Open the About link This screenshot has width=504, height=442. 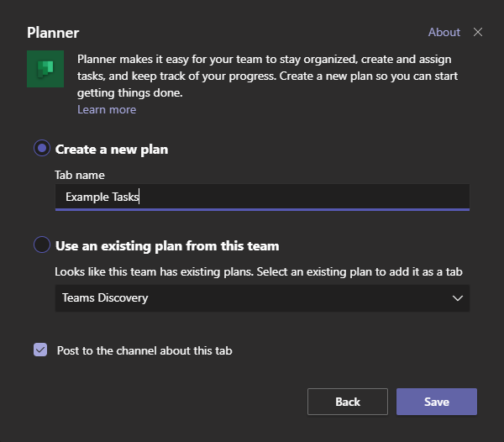point(444,32)
